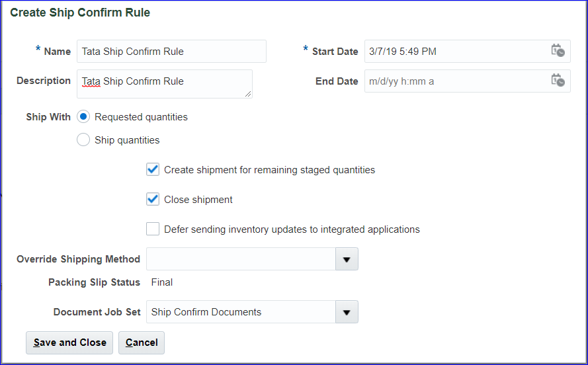The image size is (588, 365).
Task: Expand the Document Job Set dropdown arrow
Action: coord(347,312)
